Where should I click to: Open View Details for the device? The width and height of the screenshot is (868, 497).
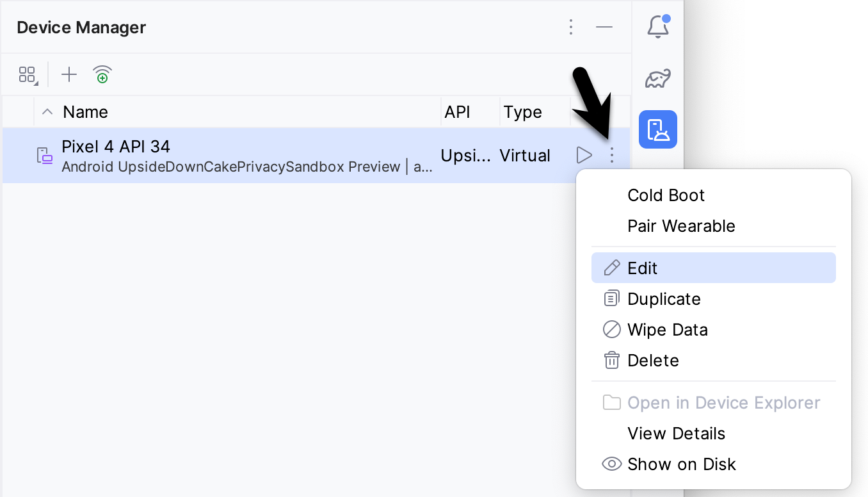(x=676, y=433)
